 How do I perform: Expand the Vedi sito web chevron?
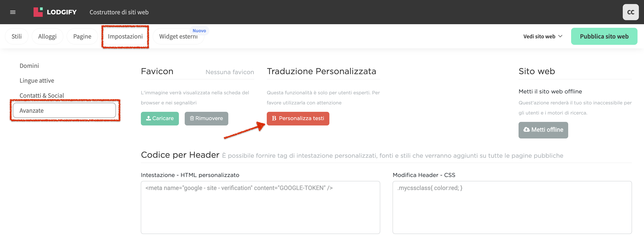point(560,36)
